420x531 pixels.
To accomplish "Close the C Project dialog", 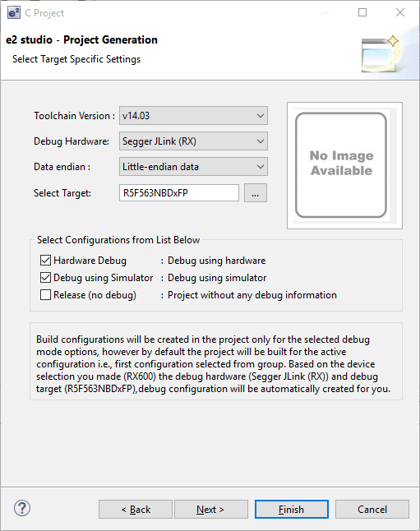I will point(400,12).
